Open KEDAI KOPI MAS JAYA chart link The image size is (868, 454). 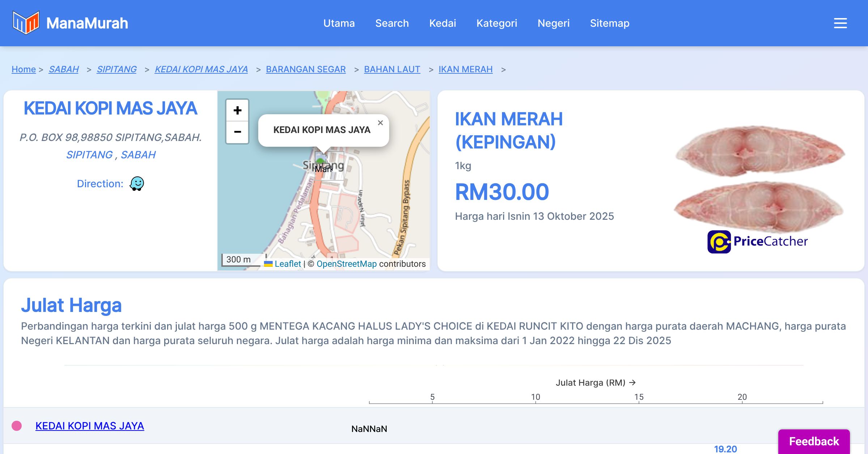[90, 426]
